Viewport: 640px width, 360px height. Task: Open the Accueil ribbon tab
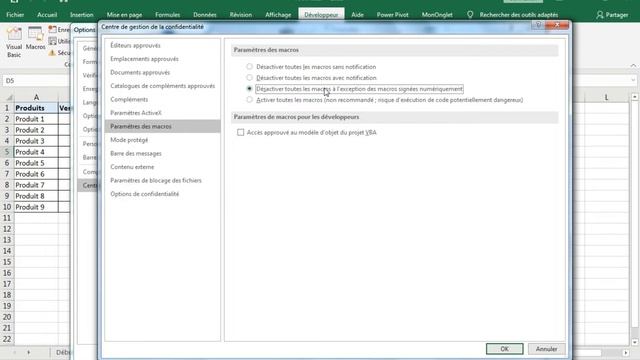(x=47, y=15)
